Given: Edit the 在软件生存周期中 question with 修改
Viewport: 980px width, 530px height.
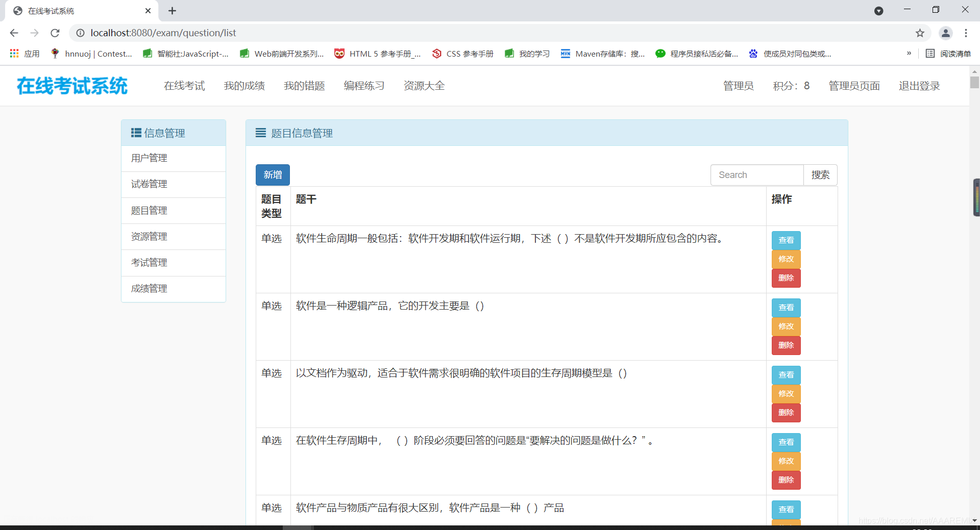Looking at the screenshot, I should 786,461.
